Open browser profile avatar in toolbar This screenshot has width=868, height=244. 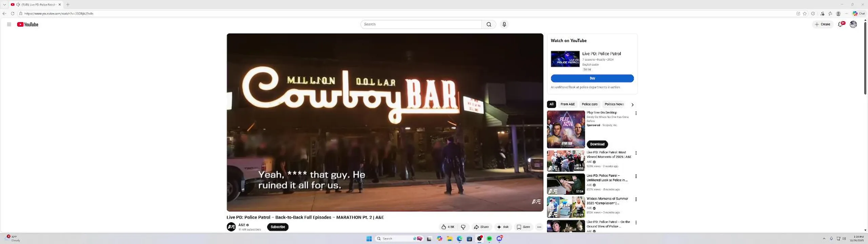point(839,14)
